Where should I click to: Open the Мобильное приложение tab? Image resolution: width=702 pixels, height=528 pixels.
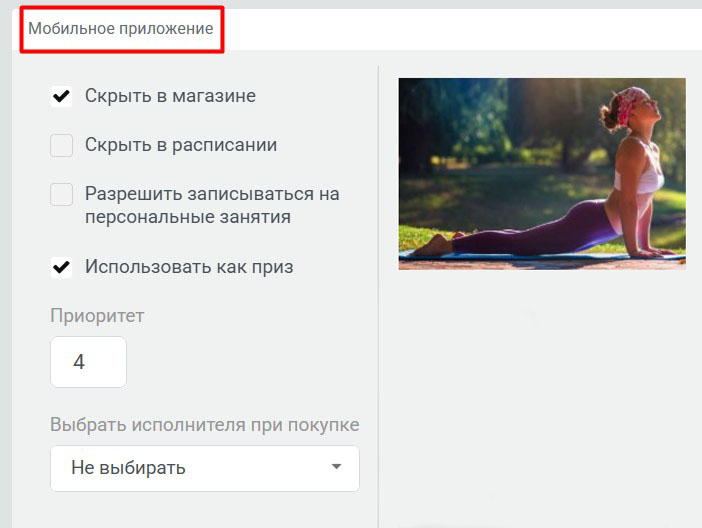121,29
